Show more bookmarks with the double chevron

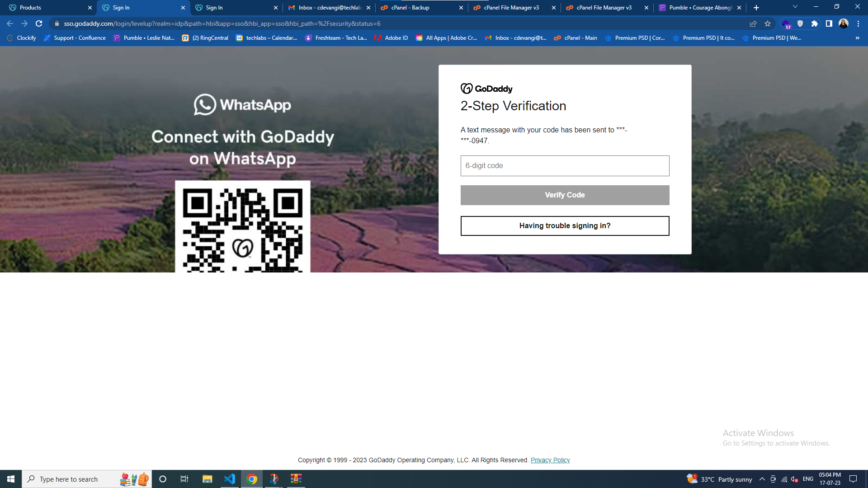[858, 38]
